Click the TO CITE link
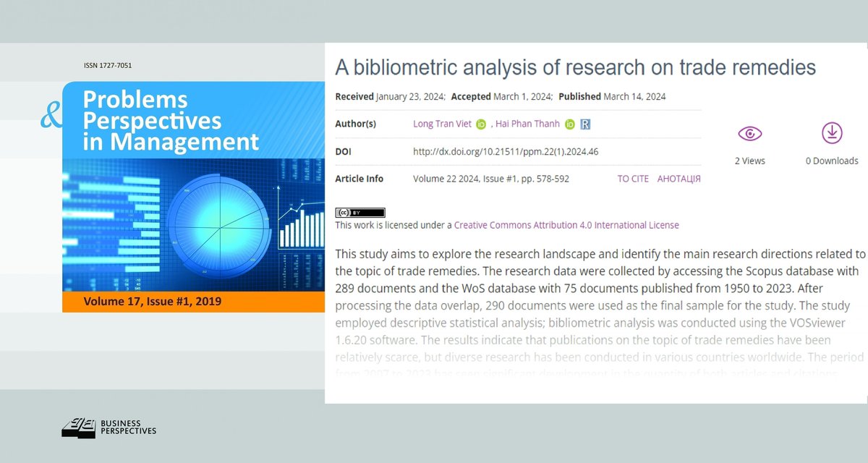This screenshot has height=463, width=868. 633,179
